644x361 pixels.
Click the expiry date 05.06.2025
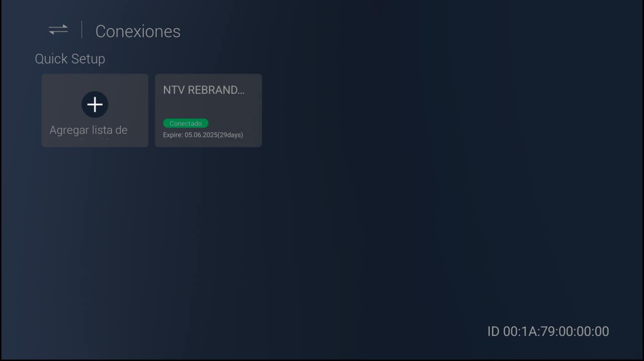click(201, 135)
